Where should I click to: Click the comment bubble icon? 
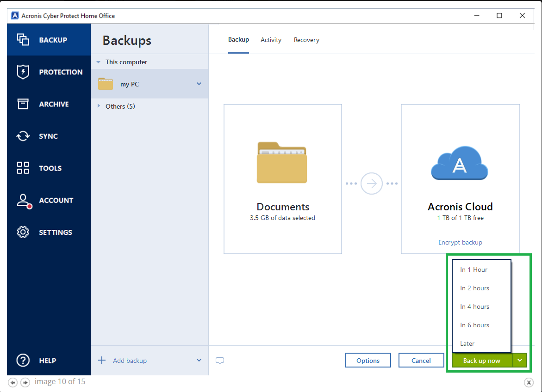tap(220, 361)
